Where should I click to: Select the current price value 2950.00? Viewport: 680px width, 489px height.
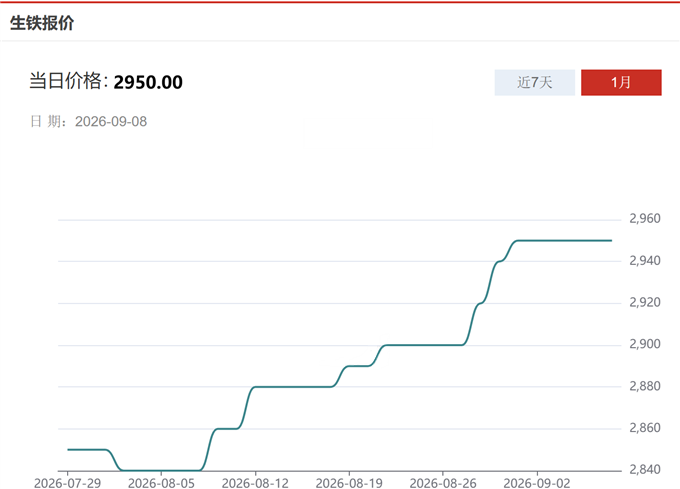click(x=148, y=82)
